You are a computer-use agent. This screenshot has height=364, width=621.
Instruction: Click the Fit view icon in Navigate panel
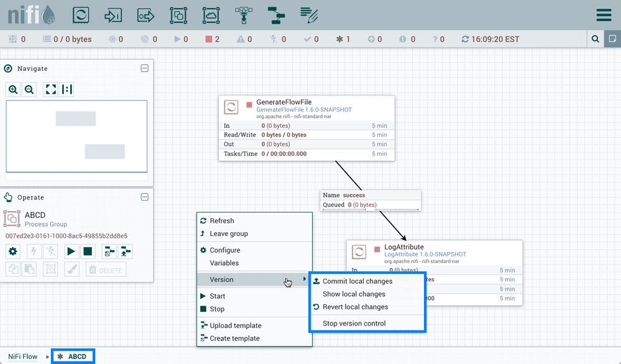pos(50,89)
